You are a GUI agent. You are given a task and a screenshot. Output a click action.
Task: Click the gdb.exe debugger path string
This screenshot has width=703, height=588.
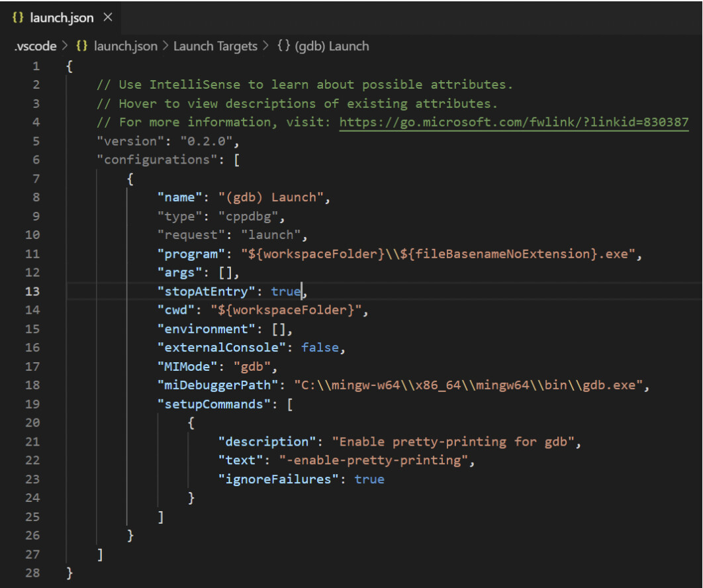tap(468, 385)
